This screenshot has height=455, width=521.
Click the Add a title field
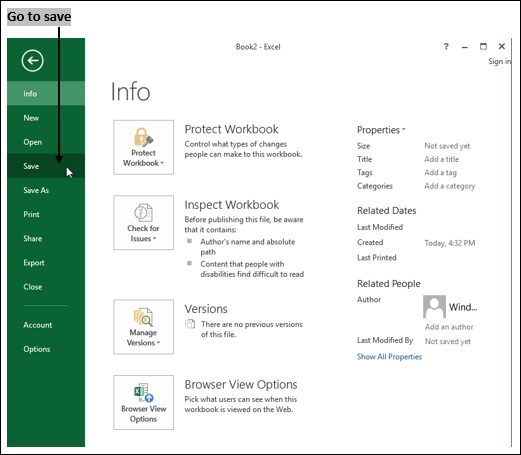pyautogui.click(x=441, y=159)
